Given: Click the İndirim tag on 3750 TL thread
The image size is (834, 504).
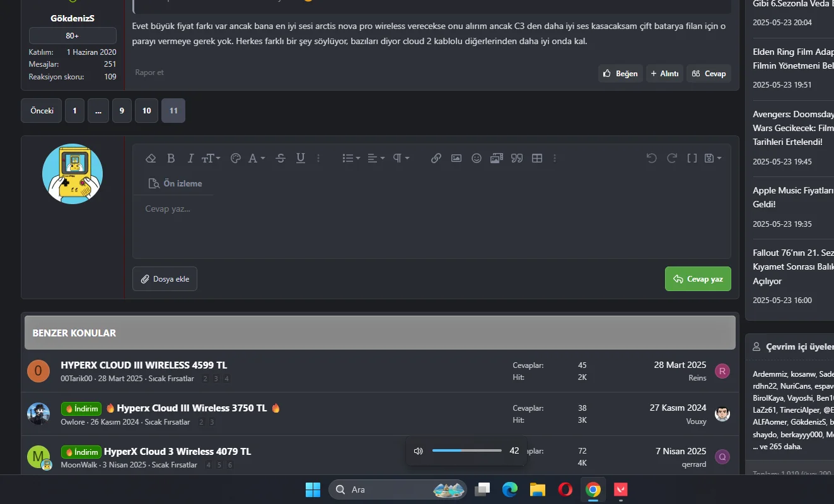Looking at the screenshot, I should (x=81, y=408).
